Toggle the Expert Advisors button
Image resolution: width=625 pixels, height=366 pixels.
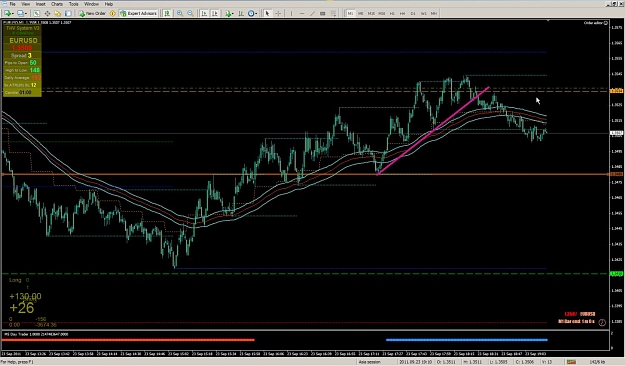[x=139, y=14]
